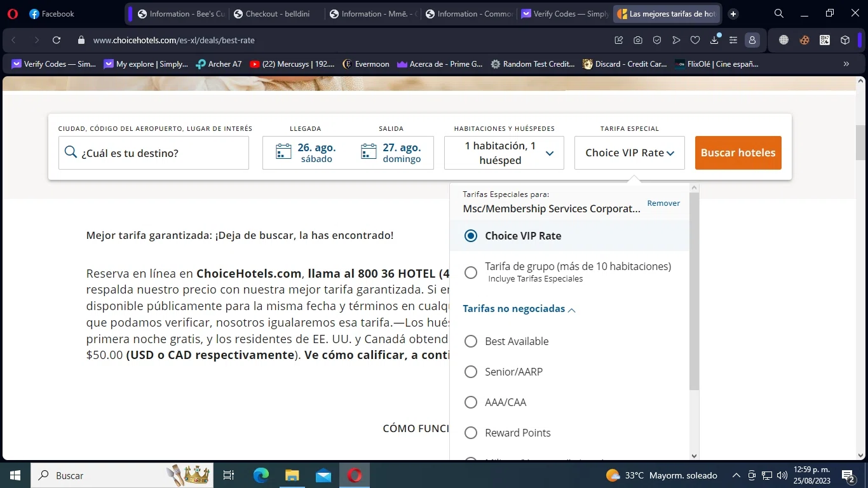868x488 pixels.
Task: Select the AAA/CAA rate radio
Action: coord(471,402)
